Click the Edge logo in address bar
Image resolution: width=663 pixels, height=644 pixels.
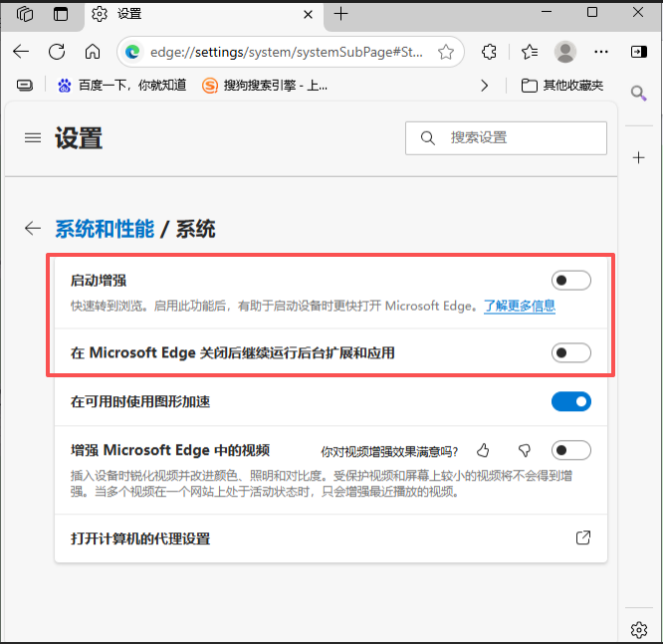132,52
